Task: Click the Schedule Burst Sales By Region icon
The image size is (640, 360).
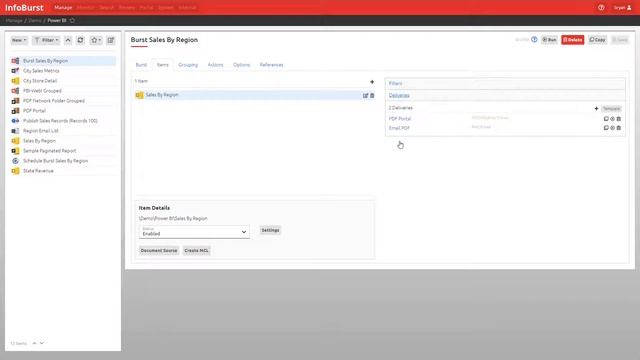Action: [15, 161]
